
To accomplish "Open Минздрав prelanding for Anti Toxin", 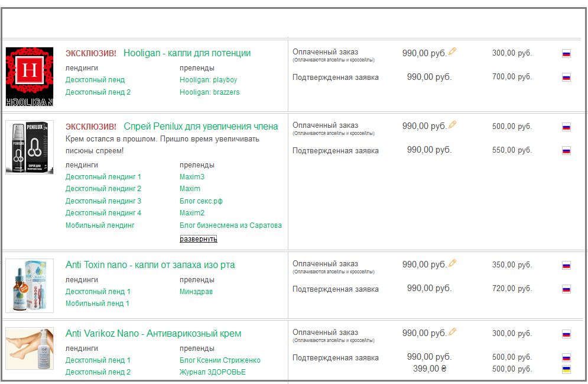I will [x=196, y=292].
